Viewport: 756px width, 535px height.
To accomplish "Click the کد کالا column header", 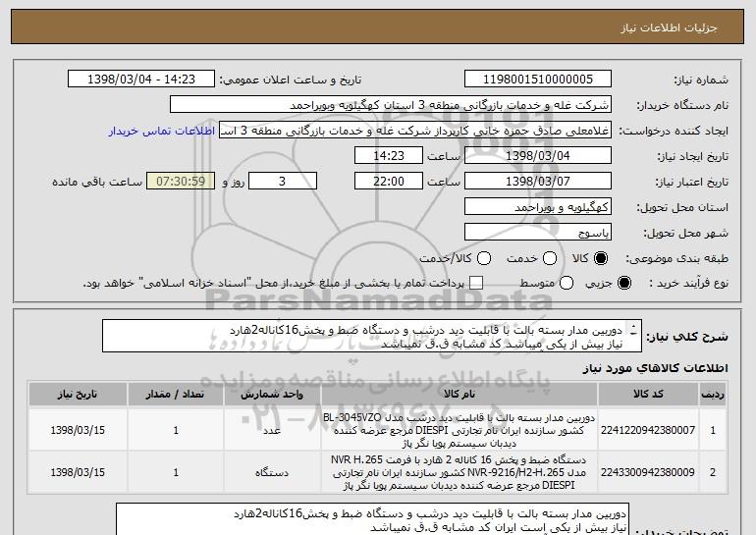I will (648, 395).
